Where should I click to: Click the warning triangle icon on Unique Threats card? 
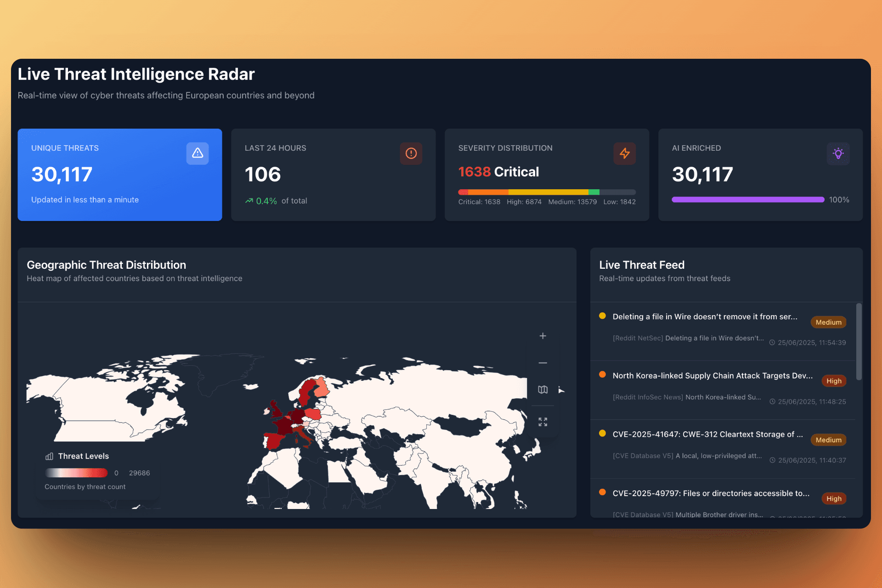[x=197, y=153]
